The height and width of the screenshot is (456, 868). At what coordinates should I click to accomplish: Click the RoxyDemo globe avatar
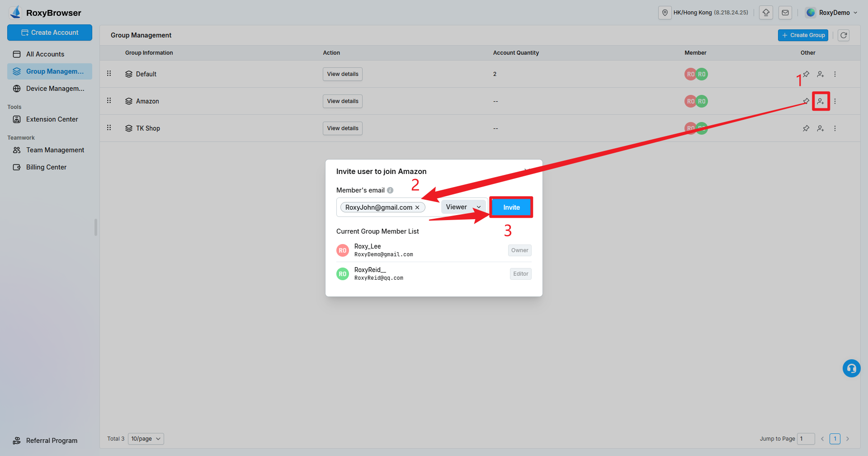(811, 13)
